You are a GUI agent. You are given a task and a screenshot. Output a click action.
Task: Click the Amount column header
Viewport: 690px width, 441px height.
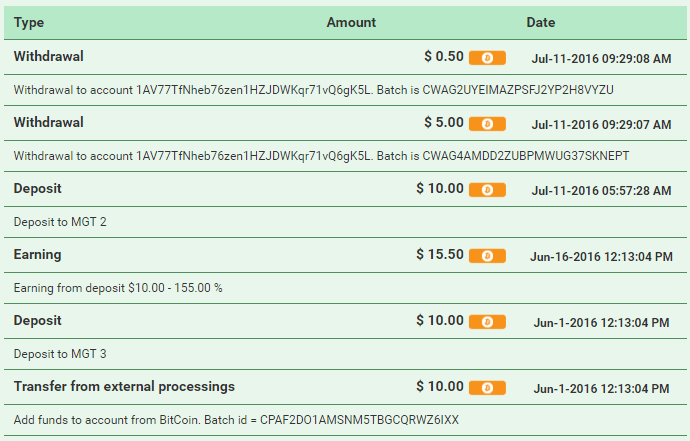(351, 22)
